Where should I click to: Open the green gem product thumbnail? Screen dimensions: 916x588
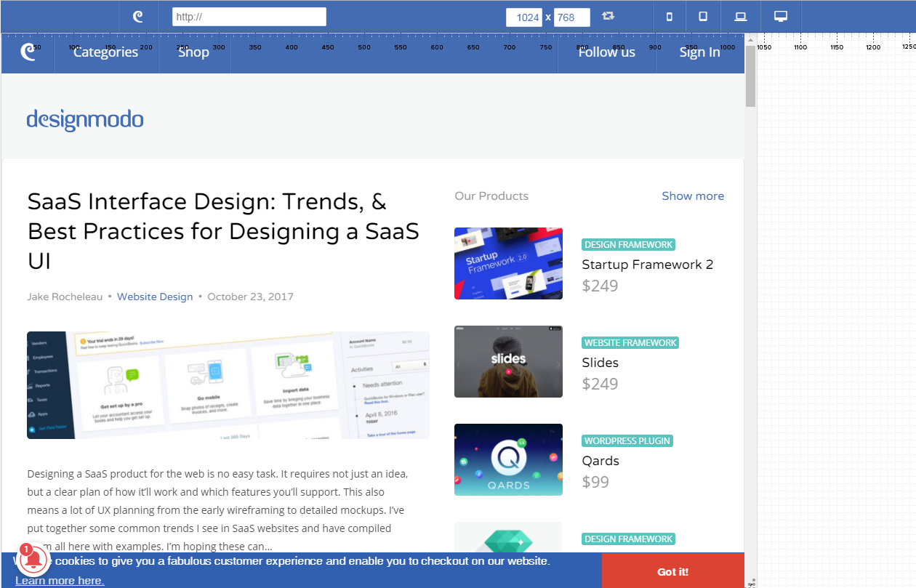[508, 537]
